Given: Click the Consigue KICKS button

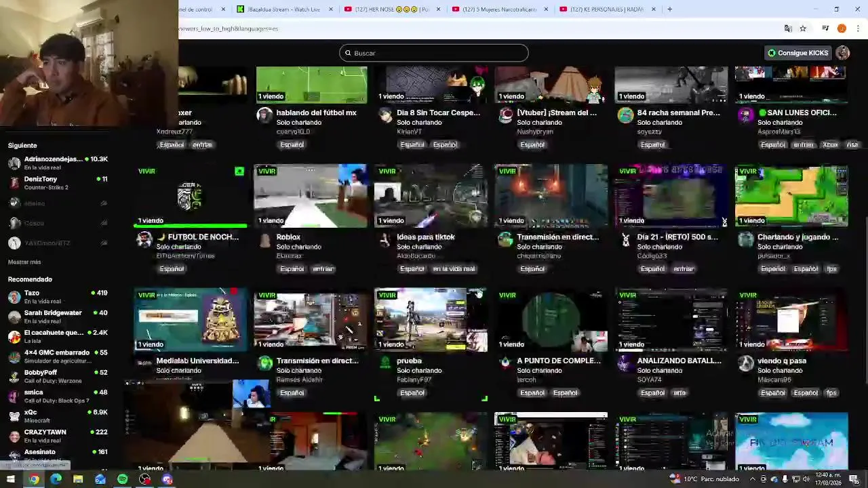Looking at the screenshot, I should [797, 53].
